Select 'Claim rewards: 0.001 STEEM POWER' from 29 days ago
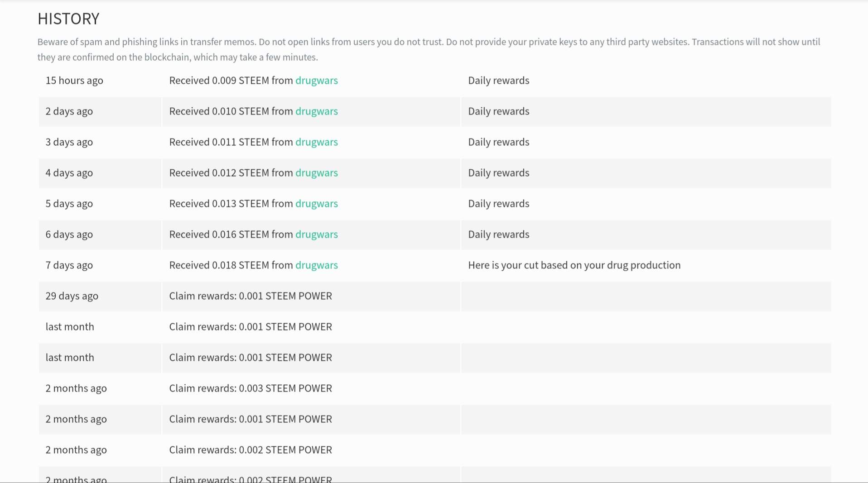Viewport: 868px width, 483px height. [251, 296]
